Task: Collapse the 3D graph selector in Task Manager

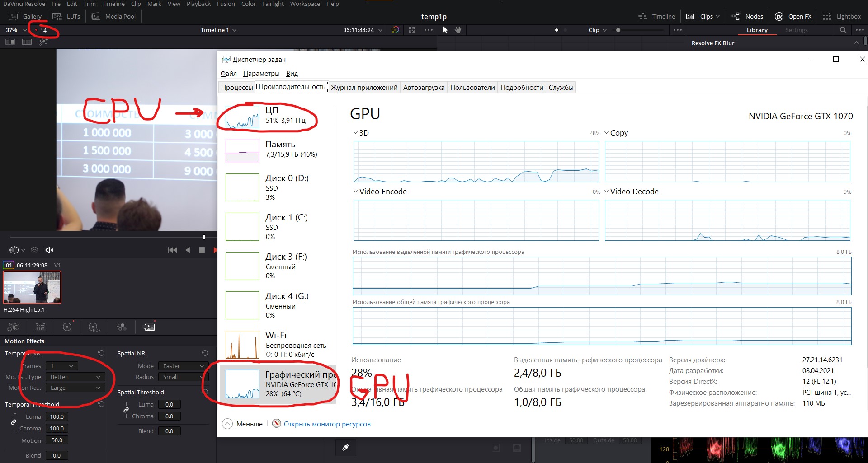Action: [x=355, y=133]
